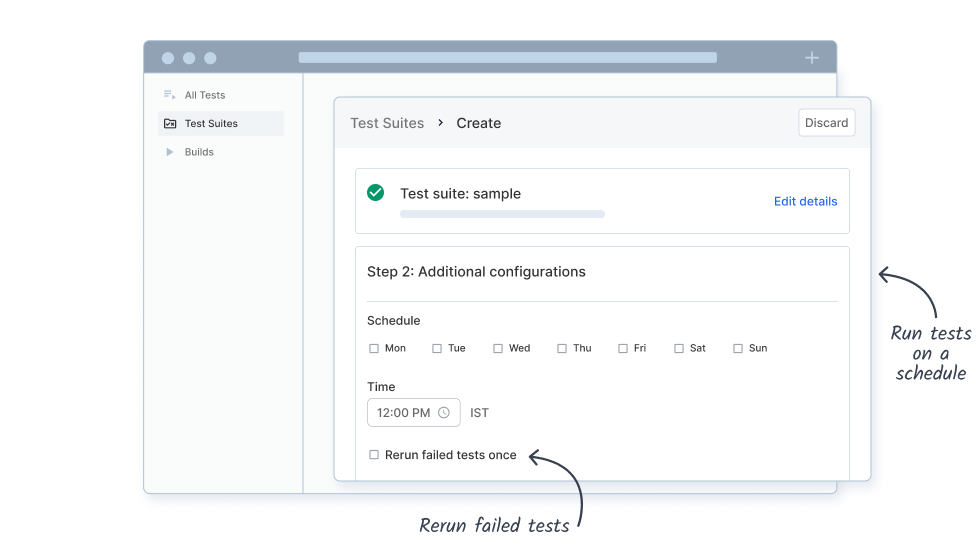
Task: Select Builds in the sidebar
Action: (199, 152)
